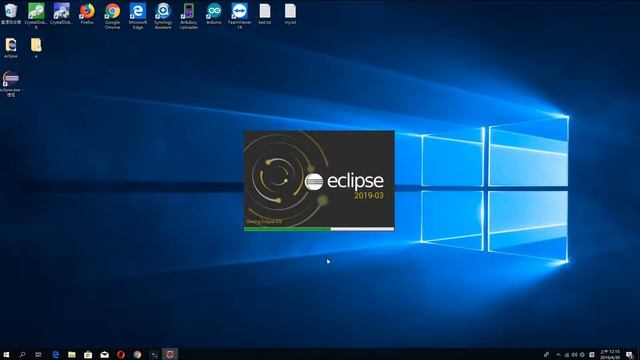Select the blue CrystalDiskMark desktop shortcut
The height and width of the screenshot is (360, 640).
[61, 13]
